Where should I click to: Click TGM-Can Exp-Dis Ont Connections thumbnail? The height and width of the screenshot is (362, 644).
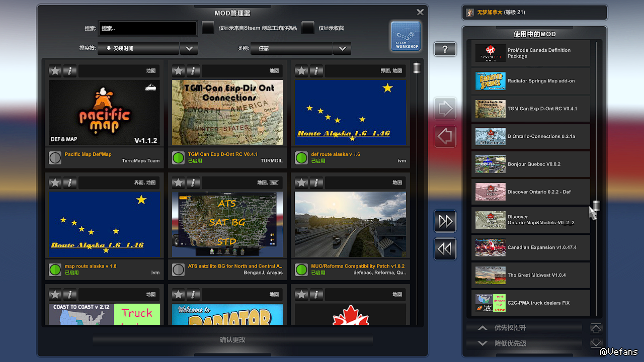pos(227,113)
